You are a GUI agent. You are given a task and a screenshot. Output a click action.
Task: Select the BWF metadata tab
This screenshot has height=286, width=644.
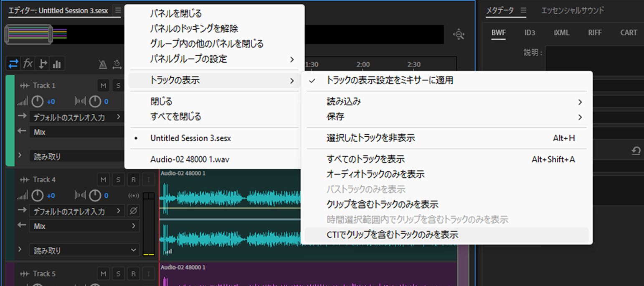[x=498, y=33]
